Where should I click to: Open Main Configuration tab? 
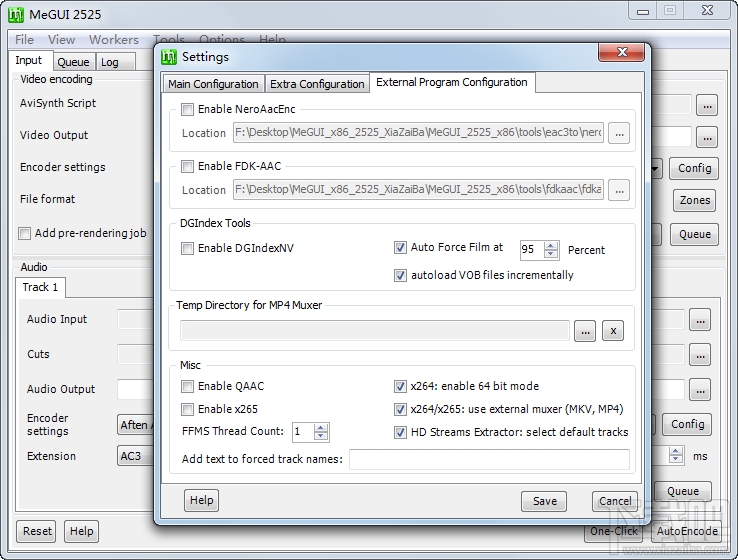click(x=213, y=84)
